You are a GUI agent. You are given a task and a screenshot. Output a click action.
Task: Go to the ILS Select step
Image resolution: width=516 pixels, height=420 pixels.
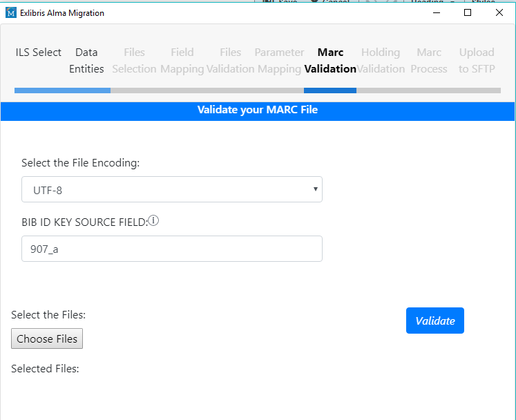coord(38,52)
